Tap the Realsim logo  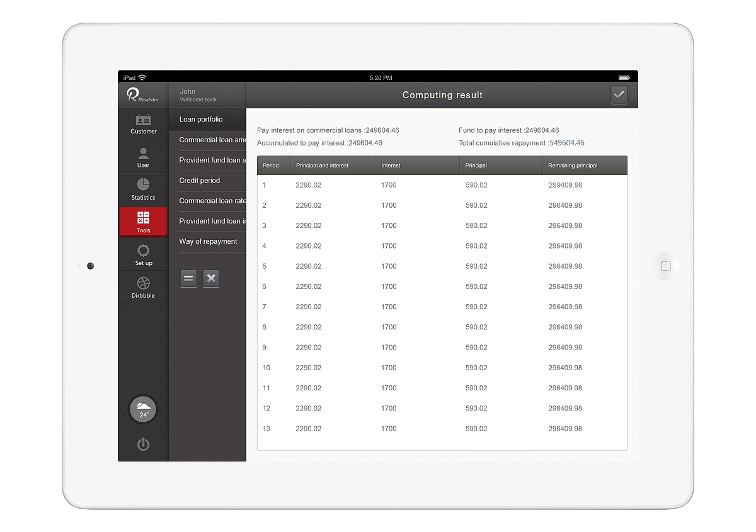pos(143,95)
